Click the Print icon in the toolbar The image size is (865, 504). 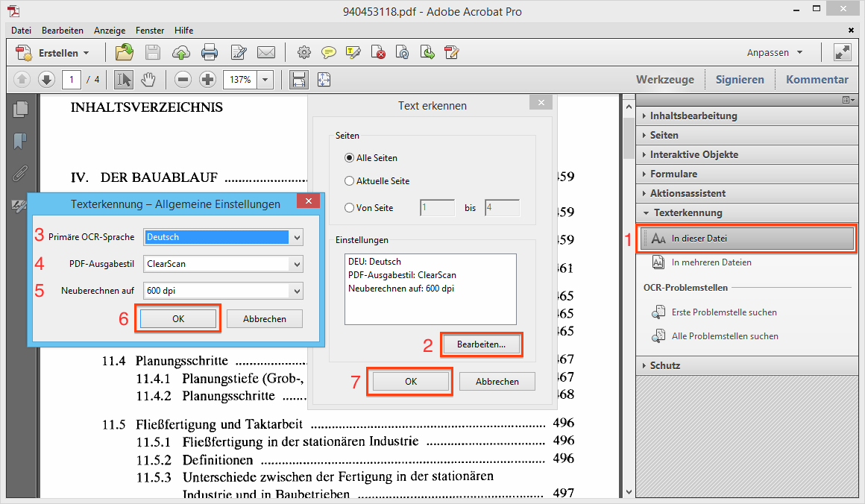click(x=210, y=53)
